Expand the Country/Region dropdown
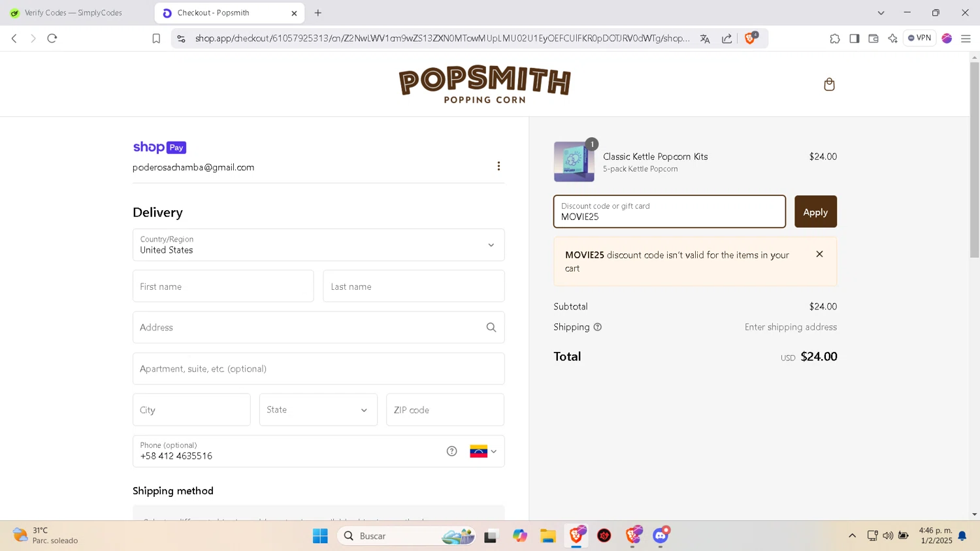This screenshot has width=980, height=551. pyautogui.click(x=319, y=245)
